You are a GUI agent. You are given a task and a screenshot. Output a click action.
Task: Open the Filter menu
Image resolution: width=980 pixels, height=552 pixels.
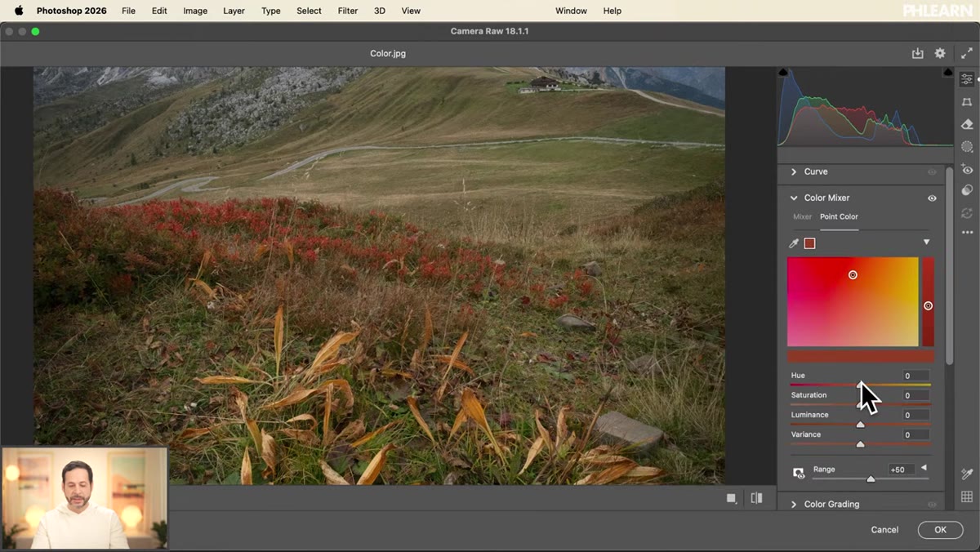tap(348, 11)
